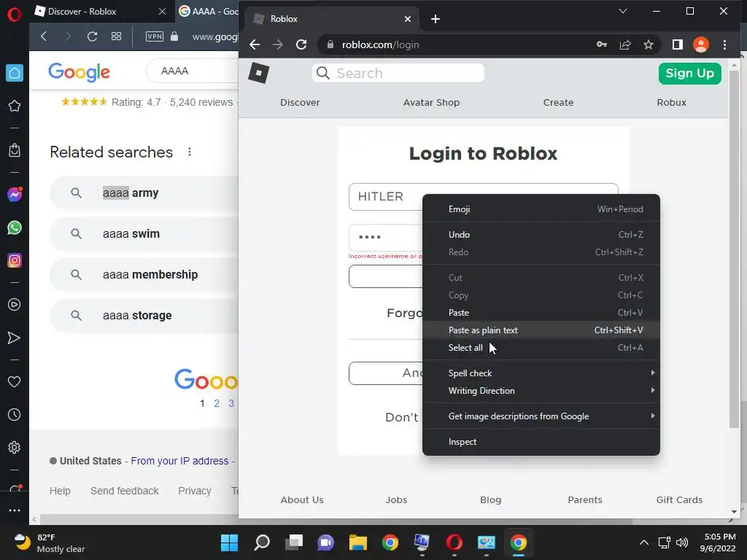Open Opera sidebar history clock icon
This screenshot has height=560, width=747.
15,415
